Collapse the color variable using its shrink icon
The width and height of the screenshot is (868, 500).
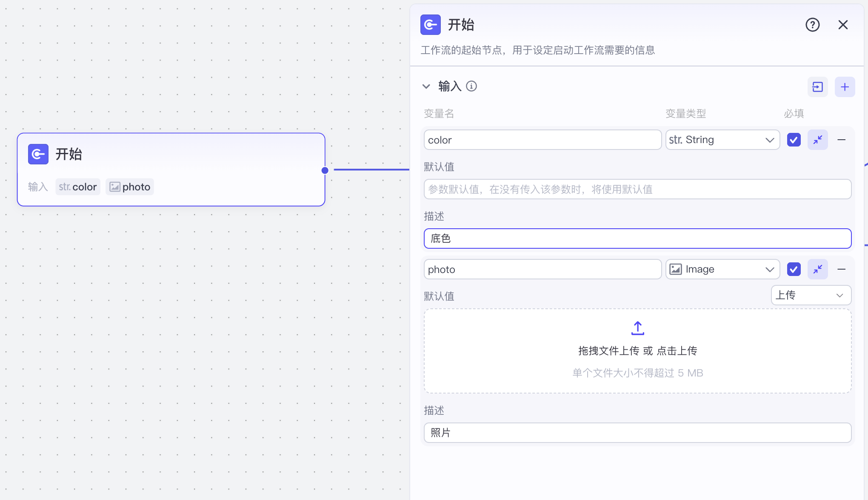point(817,140)
